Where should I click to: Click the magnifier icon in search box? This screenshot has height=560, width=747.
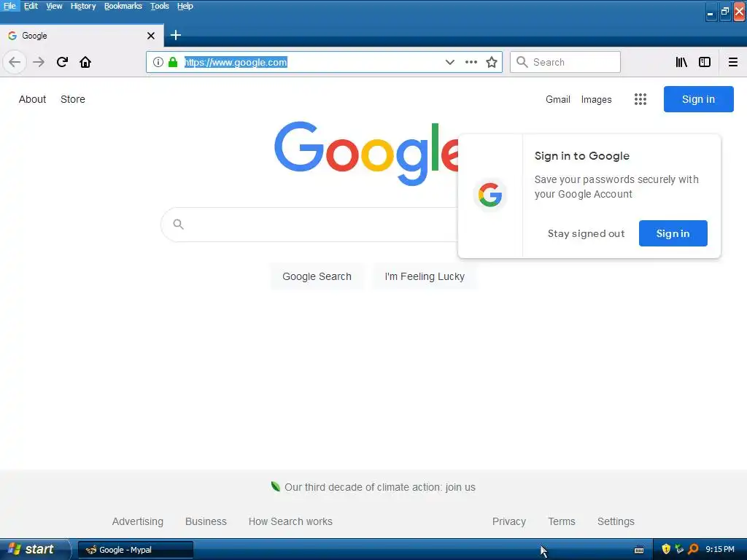(x=178, y=225)
